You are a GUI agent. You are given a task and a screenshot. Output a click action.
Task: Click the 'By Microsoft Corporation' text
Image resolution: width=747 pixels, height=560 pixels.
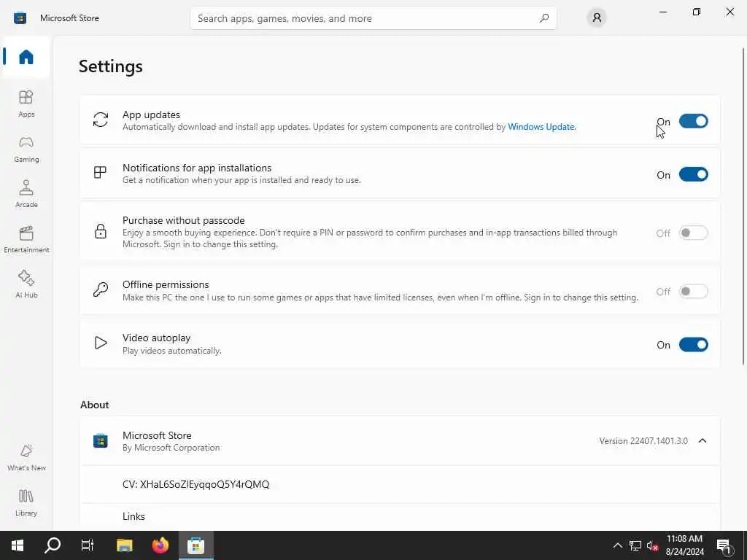pos(171,448)
